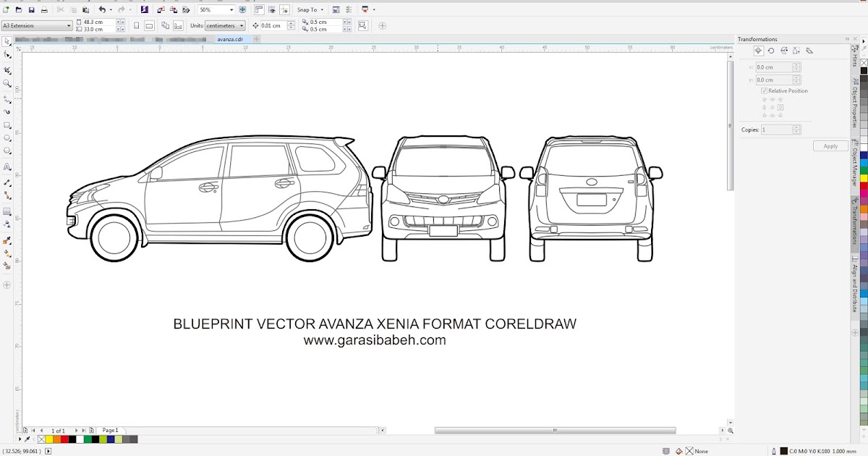
Task: Click the toolbox quick customize plus button
Action: (7, 285)
